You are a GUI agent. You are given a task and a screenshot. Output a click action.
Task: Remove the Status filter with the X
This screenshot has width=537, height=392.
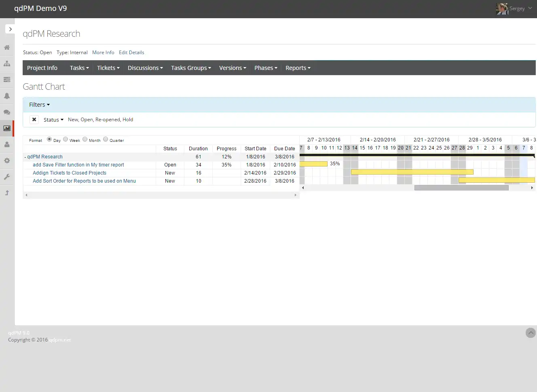(34, 120)
